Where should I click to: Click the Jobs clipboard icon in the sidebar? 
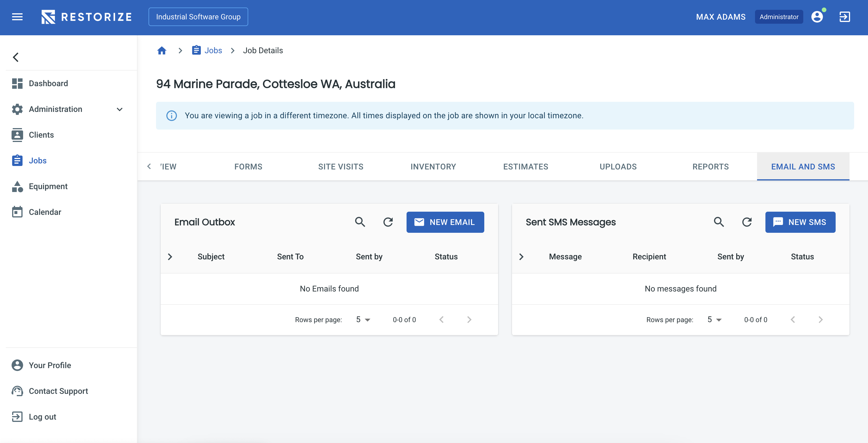click(17, 160)
